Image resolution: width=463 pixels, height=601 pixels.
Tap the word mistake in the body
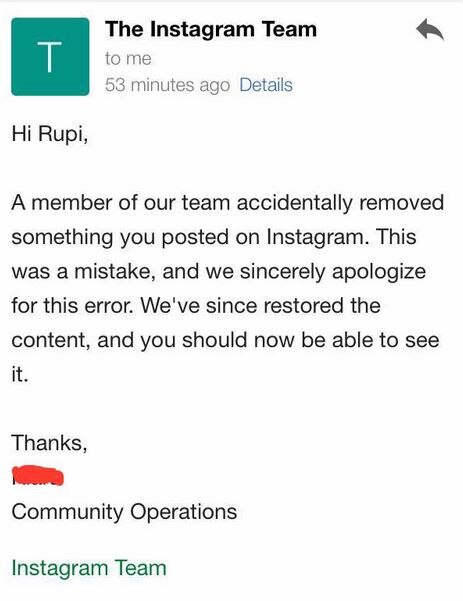pos(115,272)
